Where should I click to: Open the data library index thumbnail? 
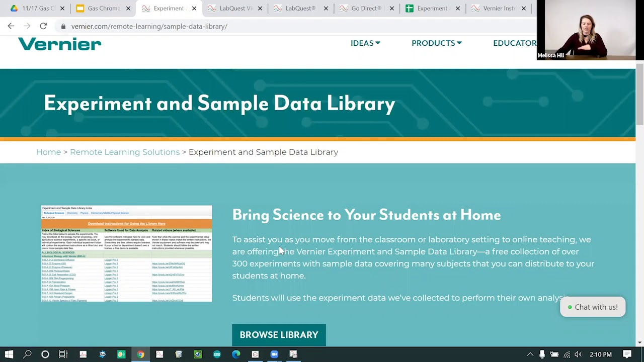(x=127, y=253)
